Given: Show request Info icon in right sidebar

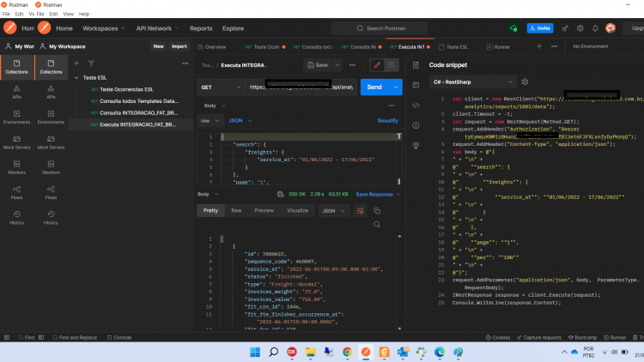Looking at the screenshot, I should tap(416, 125).
